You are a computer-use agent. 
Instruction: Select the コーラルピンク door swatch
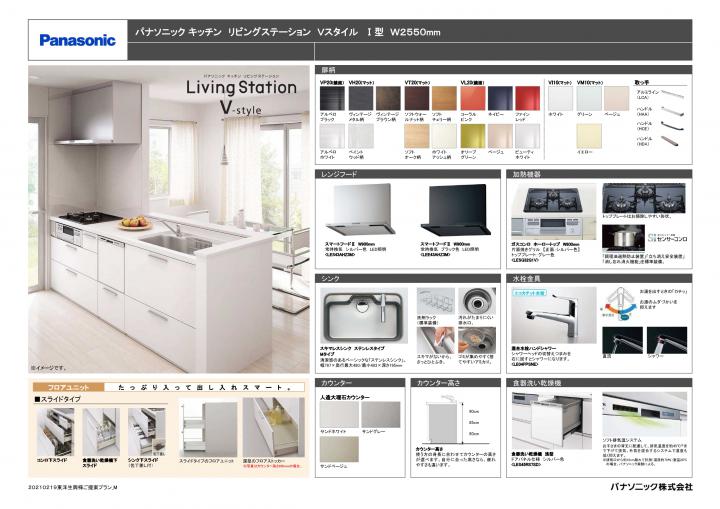473,98
